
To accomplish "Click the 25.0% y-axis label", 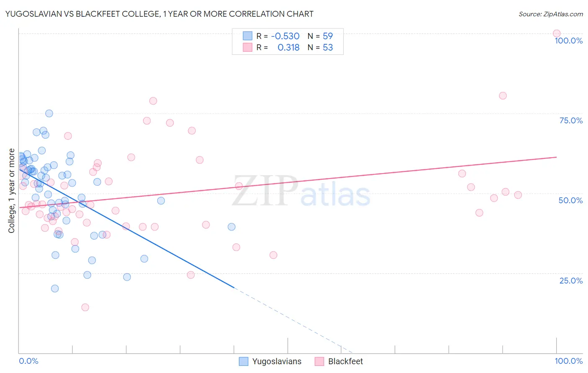I will 571,281.
